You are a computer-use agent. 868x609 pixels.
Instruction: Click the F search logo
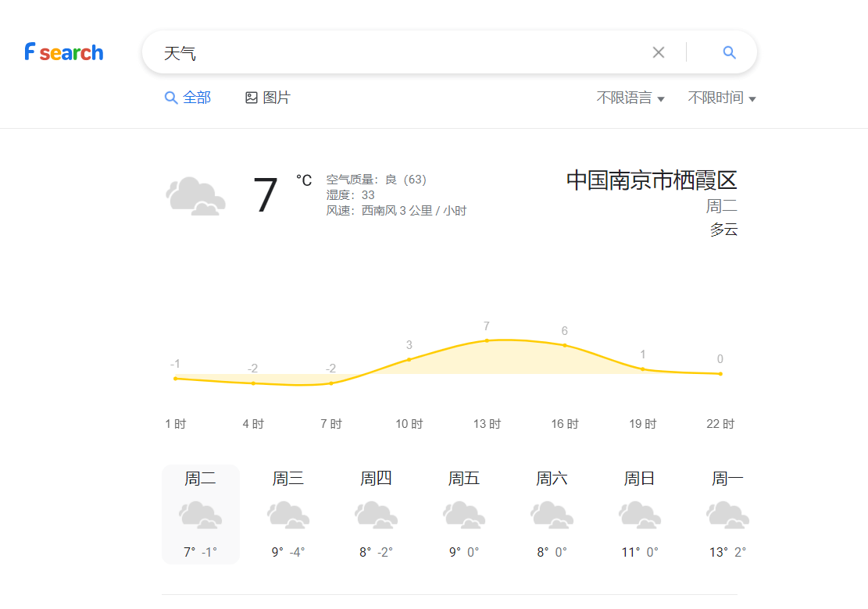(x=64, y=52)
